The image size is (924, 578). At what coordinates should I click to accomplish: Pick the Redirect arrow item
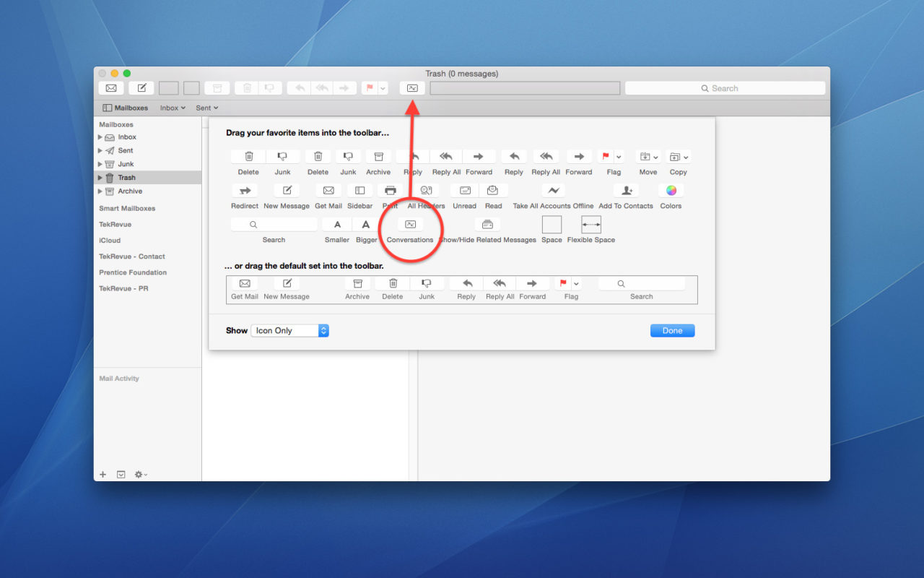(245, 191)
